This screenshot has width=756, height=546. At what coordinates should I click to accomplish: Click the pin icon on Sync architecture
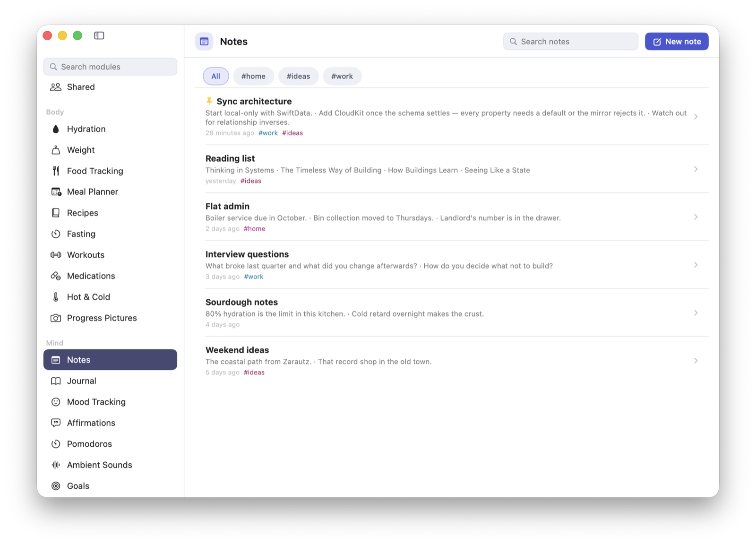point(209,101)
